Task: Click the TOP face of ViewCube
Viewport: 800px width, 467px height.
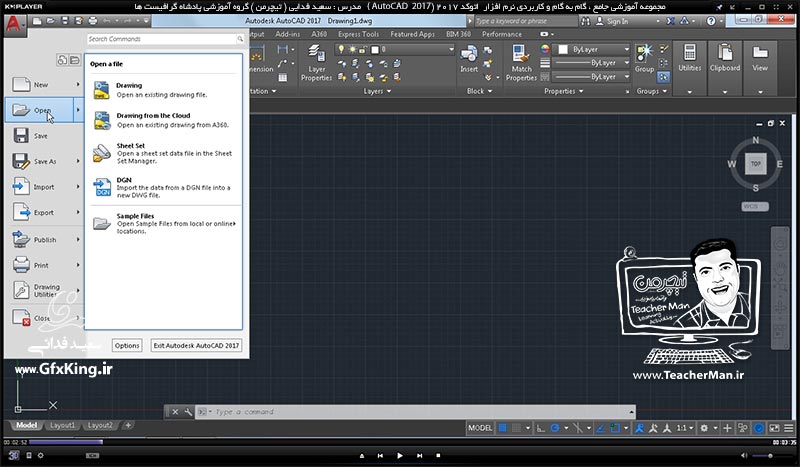Action: click(x=756, y=164)
